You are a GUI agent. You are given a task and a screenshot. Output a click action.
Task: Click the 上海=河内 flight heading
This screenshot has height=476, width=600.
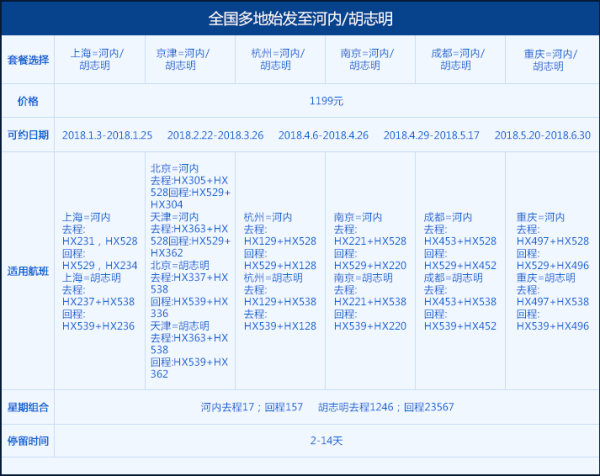pyautogui.click(x=86, y=217)
